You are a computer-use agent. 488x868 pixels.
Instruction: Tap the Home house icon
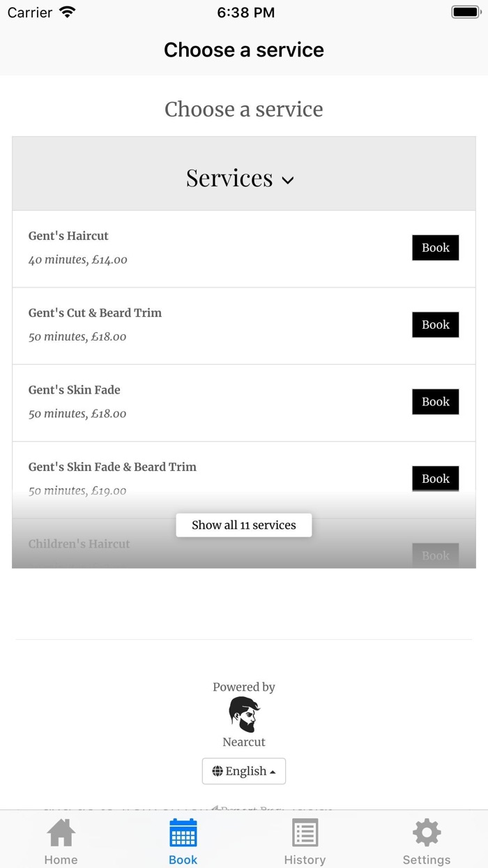pyautogui.click(x=61, y=833)
